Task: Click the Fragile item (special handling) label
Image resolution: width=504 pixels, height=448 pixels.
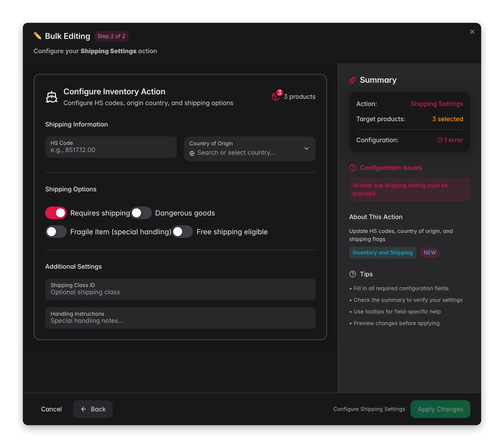Action: [x=121, y=232]
